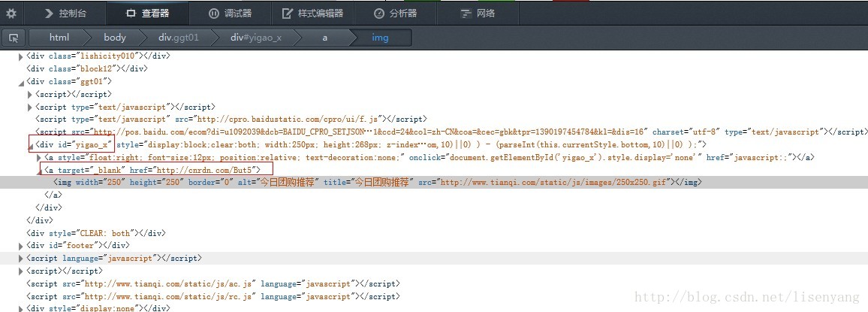Activate the element picker icon
Viewport: 868px width, 312px height.
coord(14,38)
